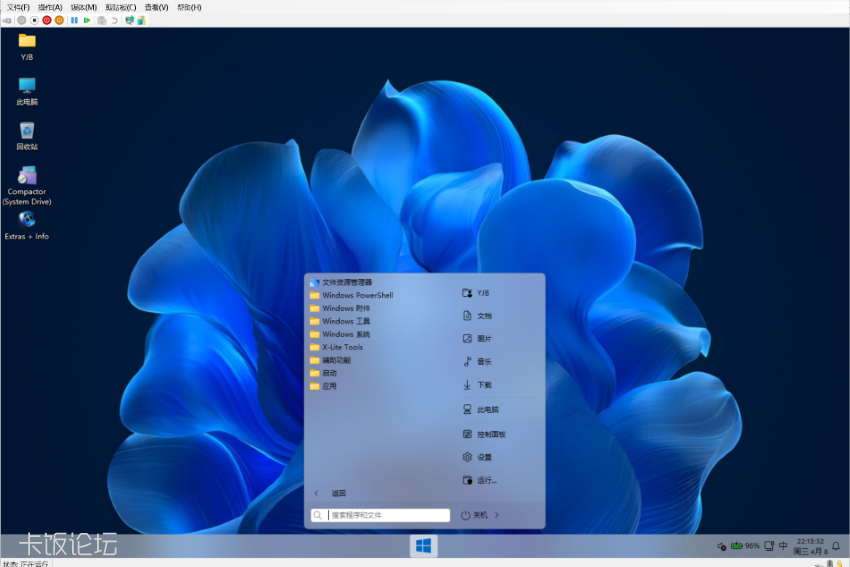This screenshot has width=850, height=567.
Task: Expand the Windows PowerShell folder
Action: 357,295
